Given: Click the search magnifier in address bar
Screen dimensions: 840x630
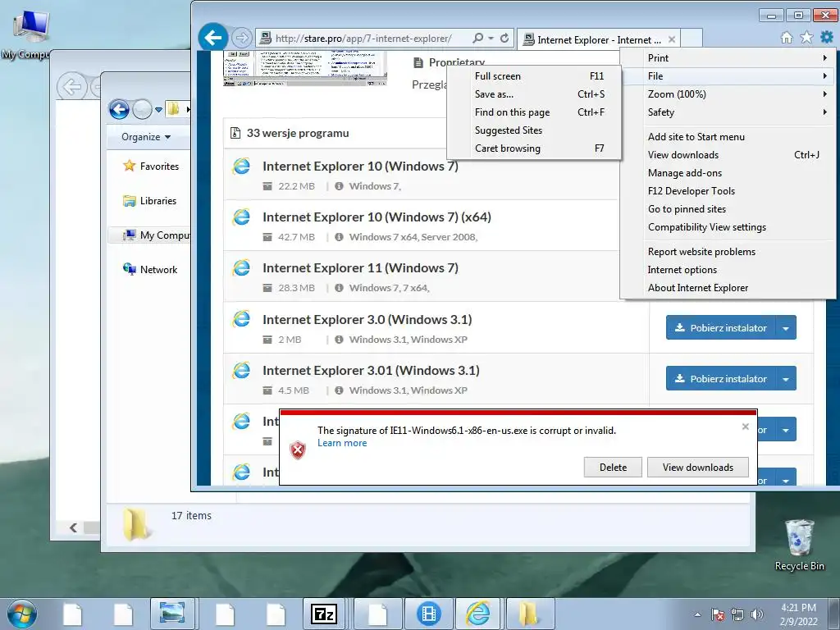Looking at the screenshot, I should pos(478,38).
